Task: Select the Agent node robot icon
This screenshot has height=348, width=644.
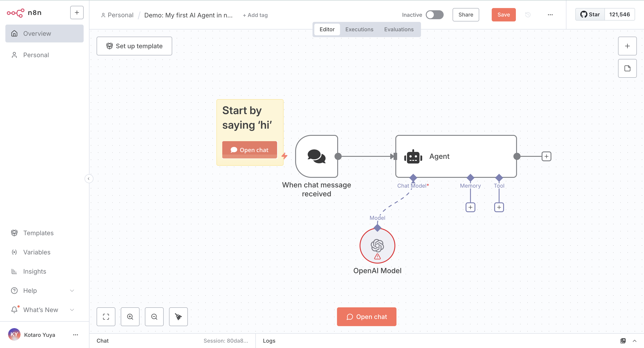Action: [x=413, y=157]
